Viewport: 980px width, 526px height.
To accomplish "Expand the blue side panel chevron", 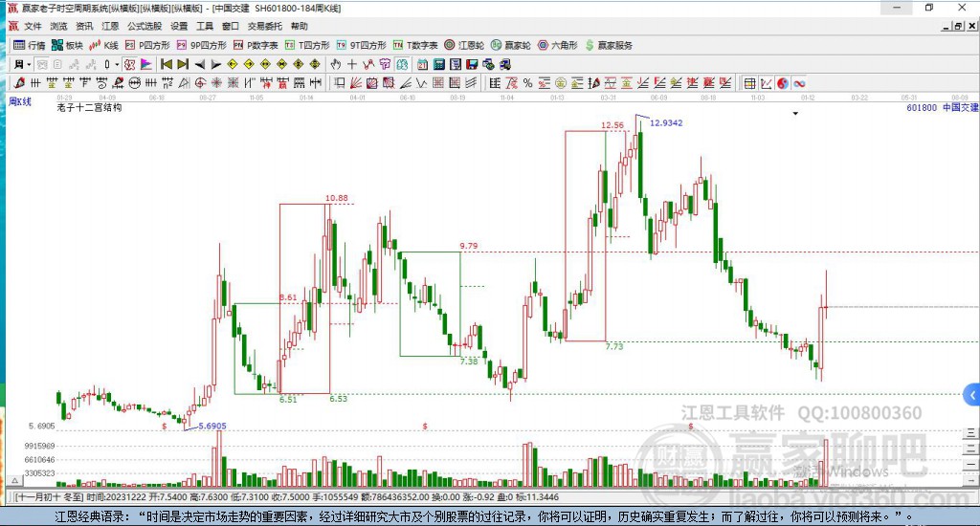I will (x=971, y=395).
